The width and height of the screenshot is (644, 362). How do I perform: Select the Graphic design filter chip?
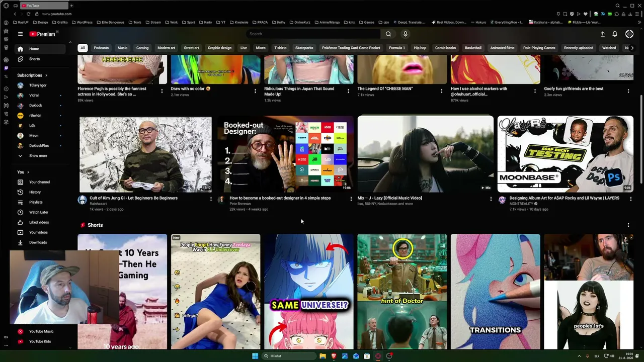220,48
